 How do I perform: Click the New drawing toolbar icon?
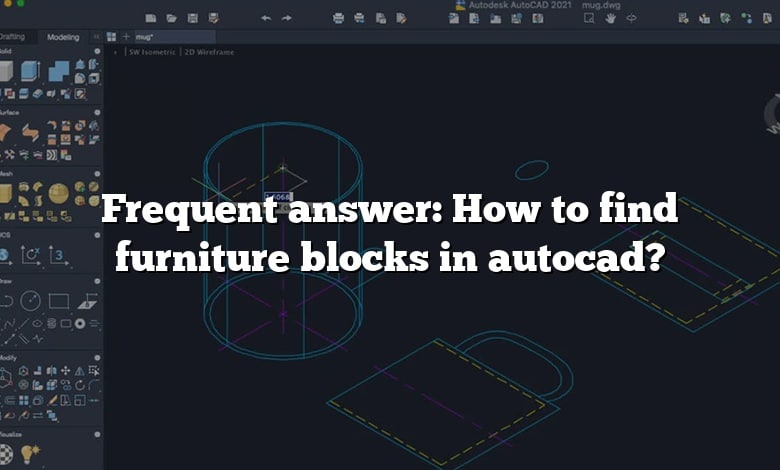tap(151, 18)
